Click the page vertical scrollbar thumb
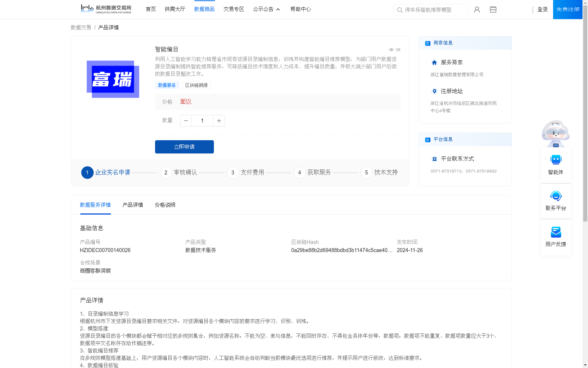 pyautogui.click(x=585, y=113)
